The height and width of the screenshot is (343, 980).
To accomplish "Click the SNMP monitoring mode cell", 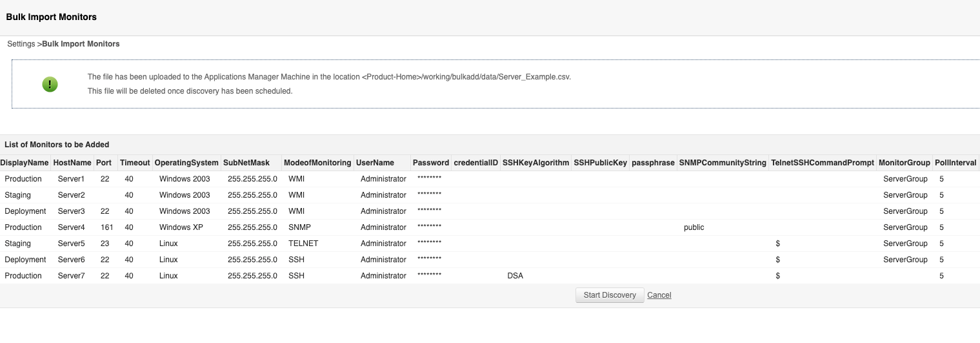I will [299, 227].
